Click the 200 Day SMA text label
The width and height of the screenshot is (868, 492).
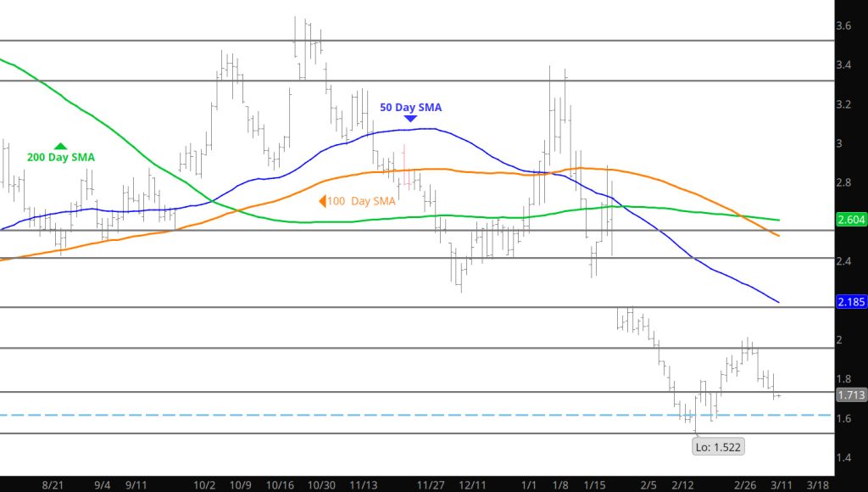[60, 158]
